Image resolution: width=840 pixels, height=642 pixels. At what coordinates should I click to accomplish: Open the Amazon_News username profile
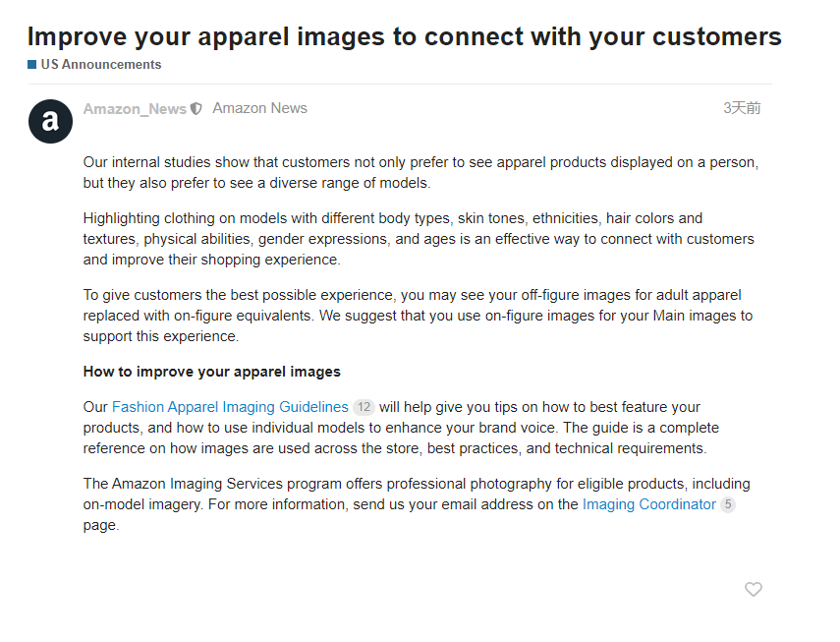tap(135, 109)
